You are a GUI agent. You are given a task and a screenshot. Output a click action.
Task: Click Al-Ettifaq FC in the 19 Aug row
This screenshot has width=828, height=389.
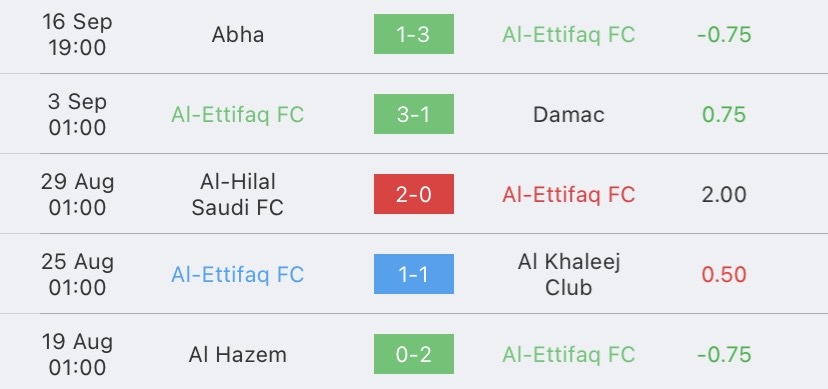(x=568, y=355)
